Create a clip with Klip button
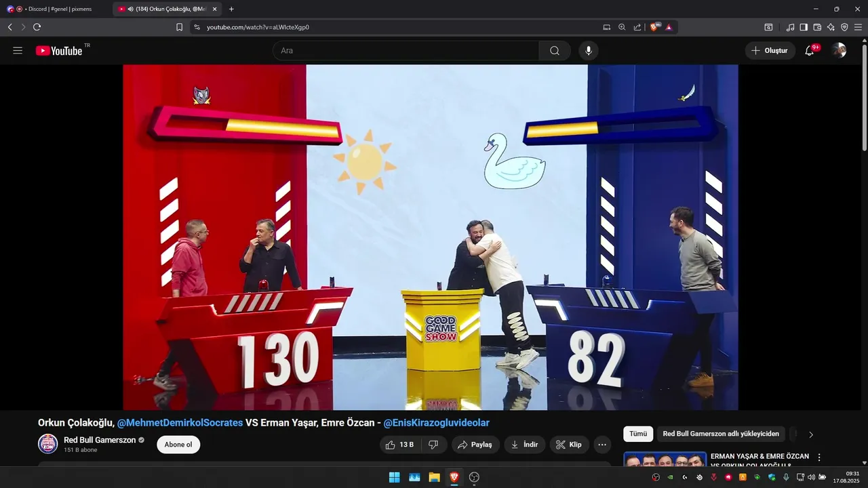The height and width of the screenshot is (488, 868). point(569,445)
